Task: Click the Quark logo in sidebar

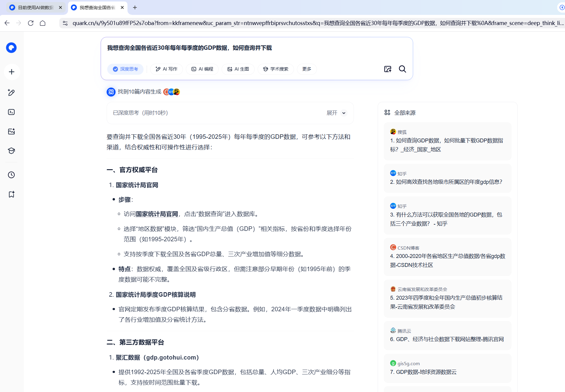Action: click(11, 48)
